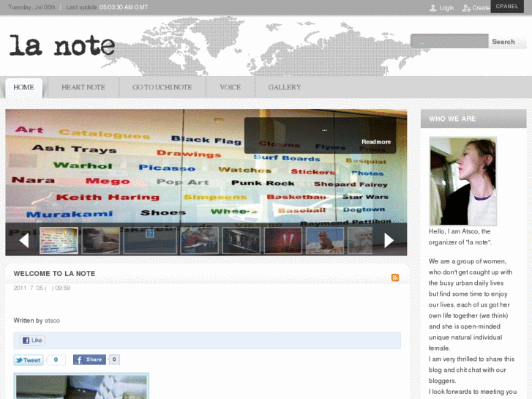Open the HEART NOTE tab
Screen dimensions: 532x399
click(x=83, y=88)
